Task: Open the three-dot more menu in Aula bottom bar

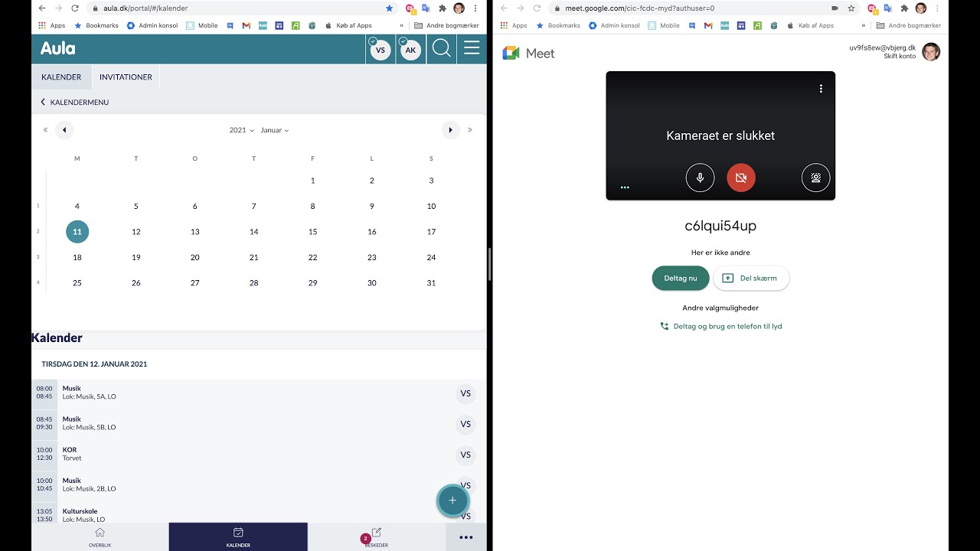Action: click(x=465, y=537)
